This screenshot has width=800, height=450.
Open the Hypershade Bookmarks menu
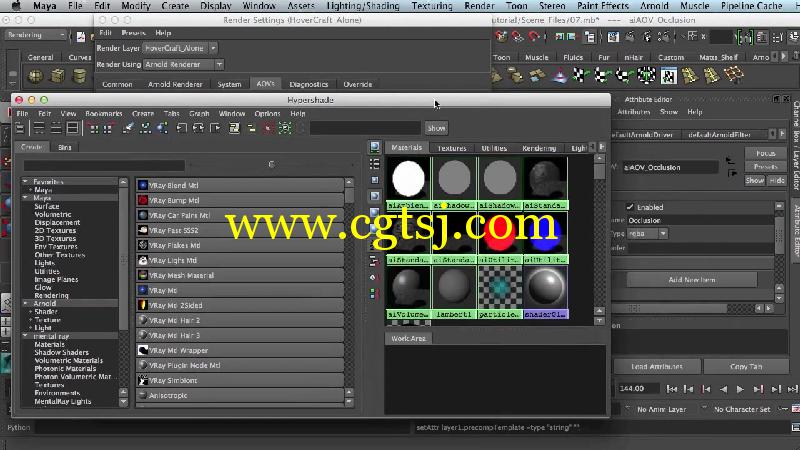pyautogui.click(x=104, y=113)
